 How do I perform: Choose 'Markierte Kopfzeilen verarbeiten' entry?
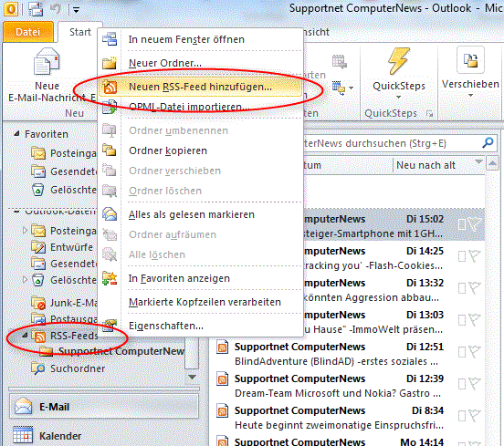tap(201, 302)
